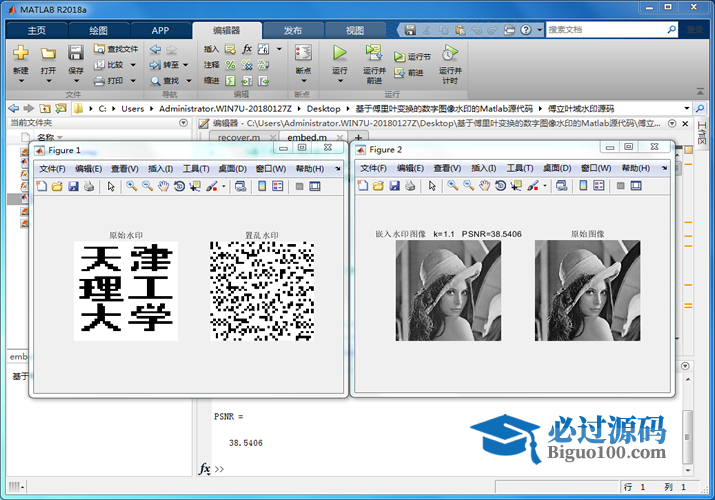Click New Figure icon in Figure 2

tap(363, 186)
